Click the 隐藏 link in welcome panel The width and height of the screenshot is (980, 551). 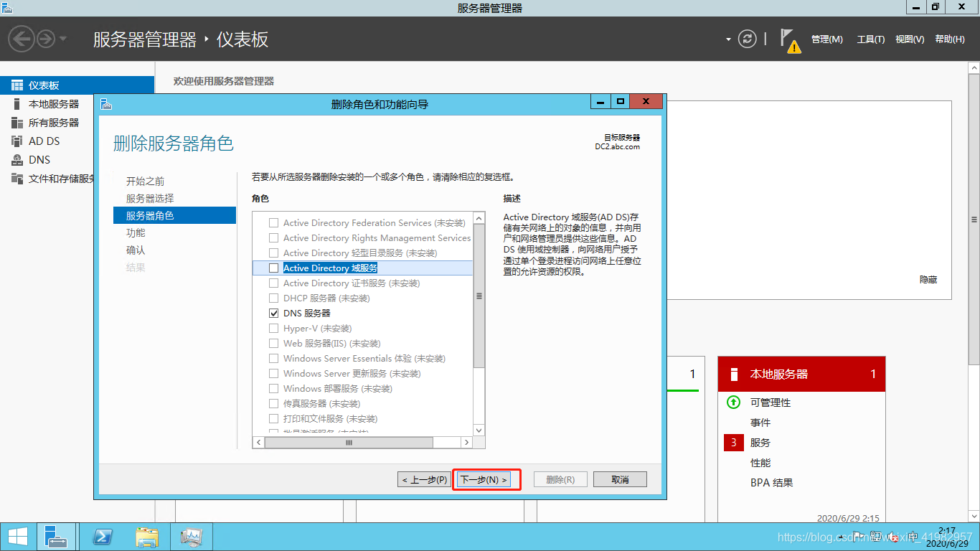(x=928, y=280)
